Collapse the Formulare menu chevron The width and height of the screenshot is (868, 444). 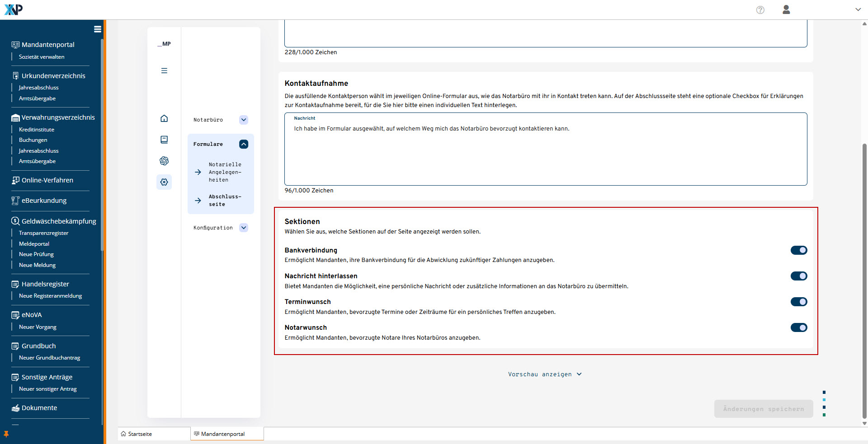(x=244, y=144)
